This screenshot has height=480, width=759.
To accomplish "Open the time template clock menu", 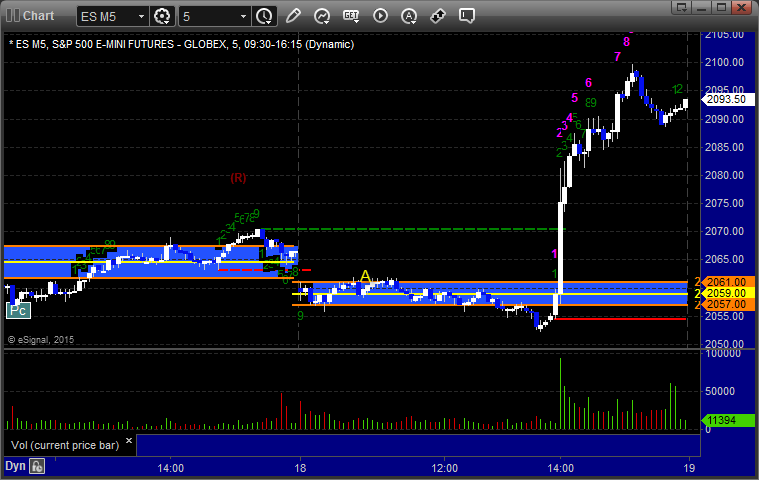I will pyautogui.click(x=264, y=16).
